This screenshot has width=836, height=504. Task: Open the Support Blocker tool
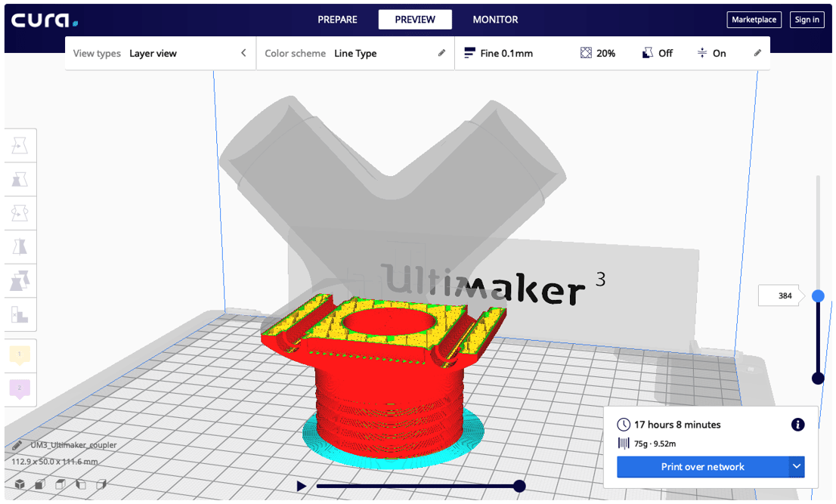(20, 314)
